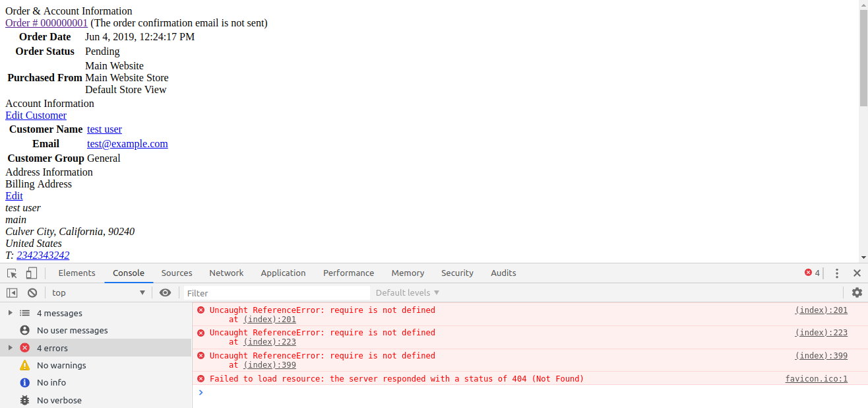Open the (index):223 source link on the right
This screenshot has width=868, height=408.
pos(821,333)
